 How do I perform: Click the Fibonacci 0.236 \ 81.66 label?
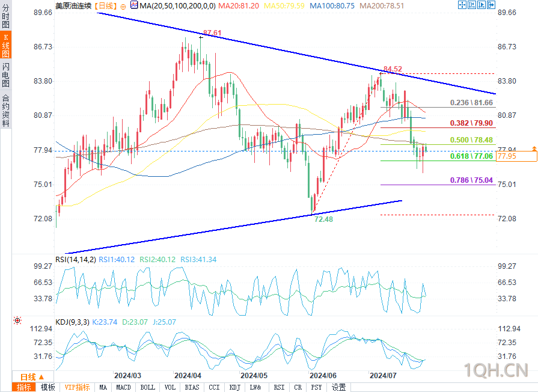471,103
